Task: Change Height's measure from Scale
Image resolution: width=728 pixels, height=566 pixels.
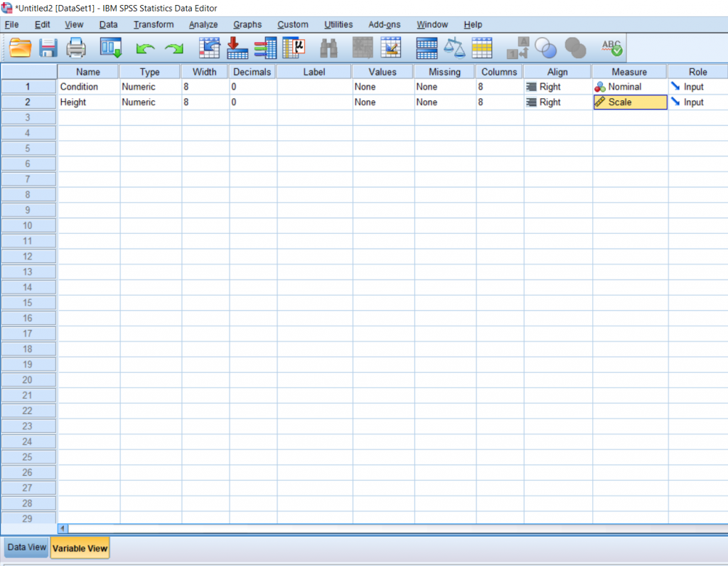Action: [630, 102]
